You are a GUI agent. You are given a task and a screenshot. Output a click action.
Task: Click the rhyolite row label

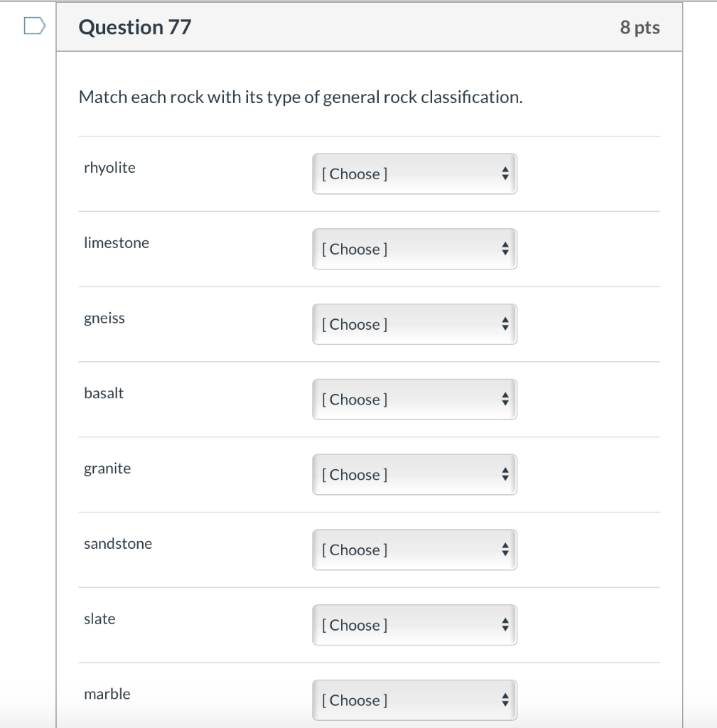109,168
